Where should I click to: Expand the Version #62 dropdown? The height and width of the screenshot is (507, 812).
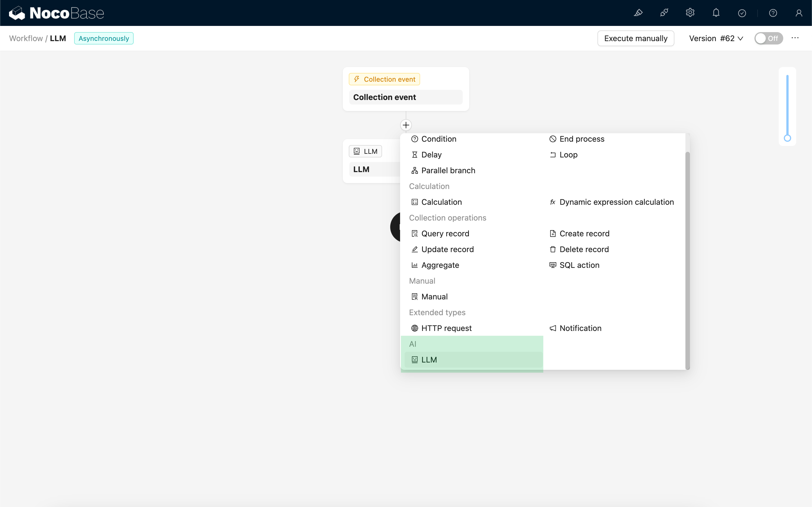(716, 38)
